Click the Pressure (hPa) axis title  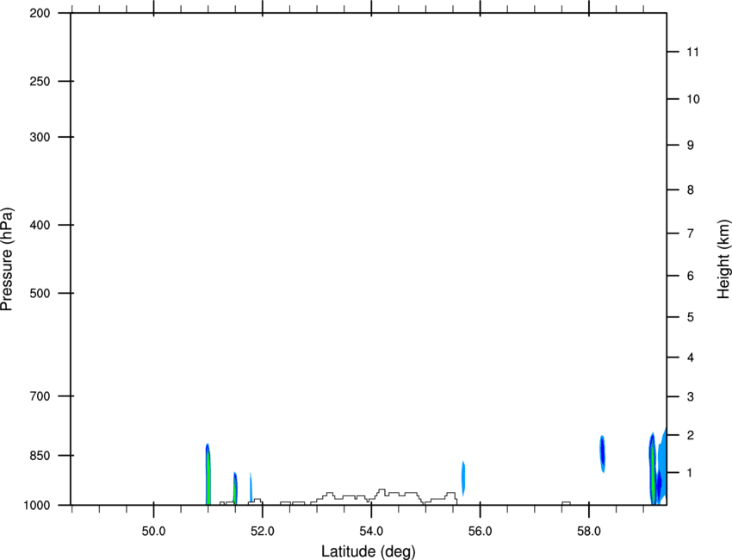7,259
